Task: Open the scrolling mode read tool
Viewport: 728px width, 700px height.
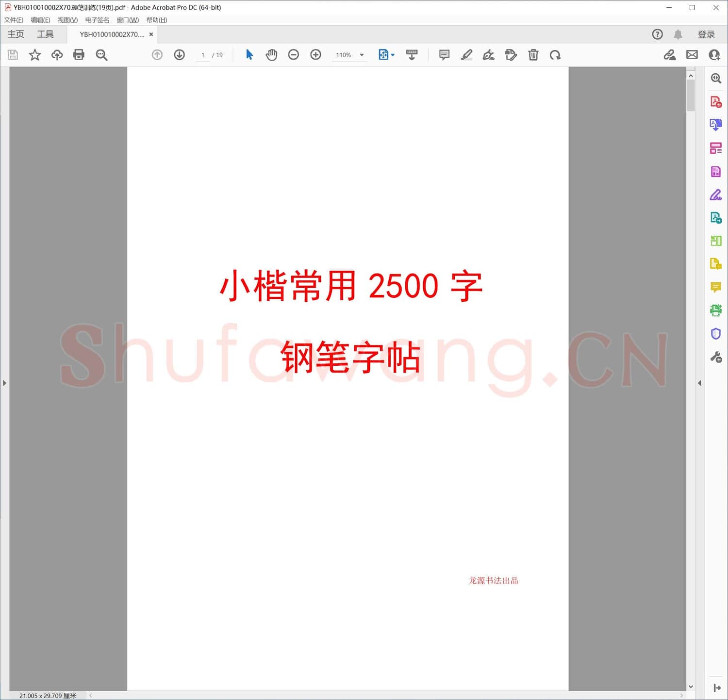Action: click(412, 55)
